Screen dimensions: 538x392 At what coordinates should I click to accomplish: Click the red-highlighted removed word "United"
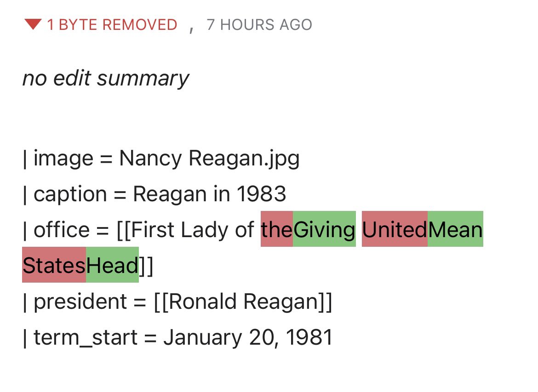395,230
